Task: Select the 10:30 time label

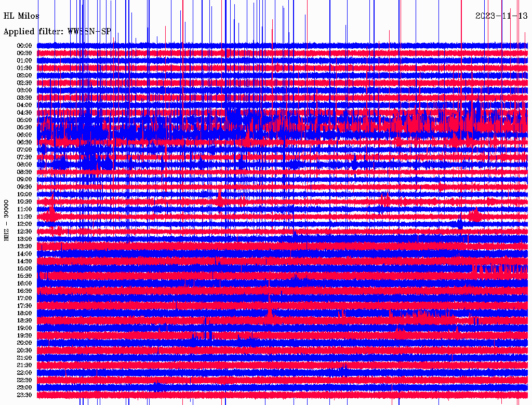Action: (x=24, y=201)
